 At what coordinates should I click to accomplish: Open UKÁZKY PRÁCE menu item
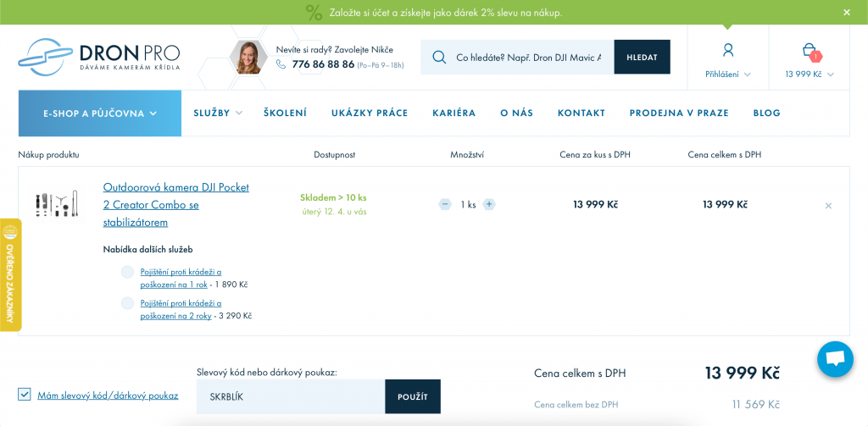370,113
